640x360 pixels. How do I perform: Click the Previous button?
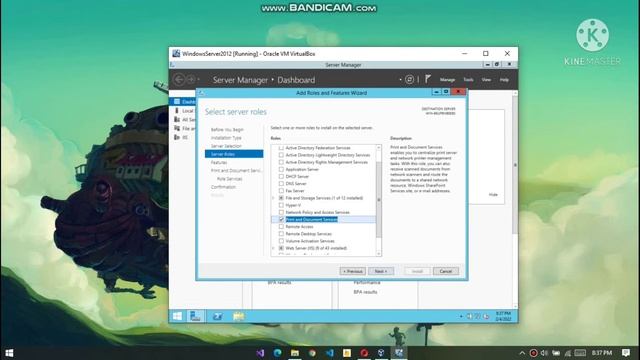coord(353,271)
